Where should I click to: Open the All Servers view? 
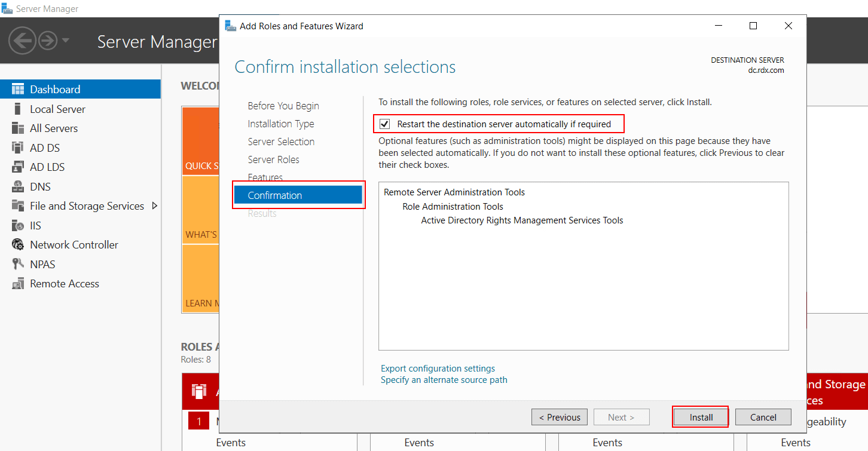[54, 128]
